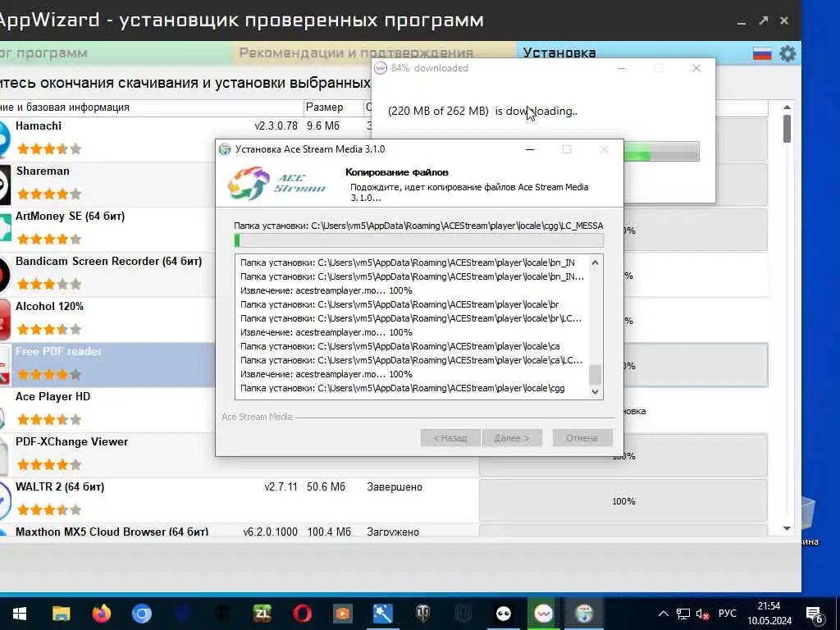This screenshot has height=630, width=840.
Task: Open the AppWizard settings gear icon
Action: 787,53
